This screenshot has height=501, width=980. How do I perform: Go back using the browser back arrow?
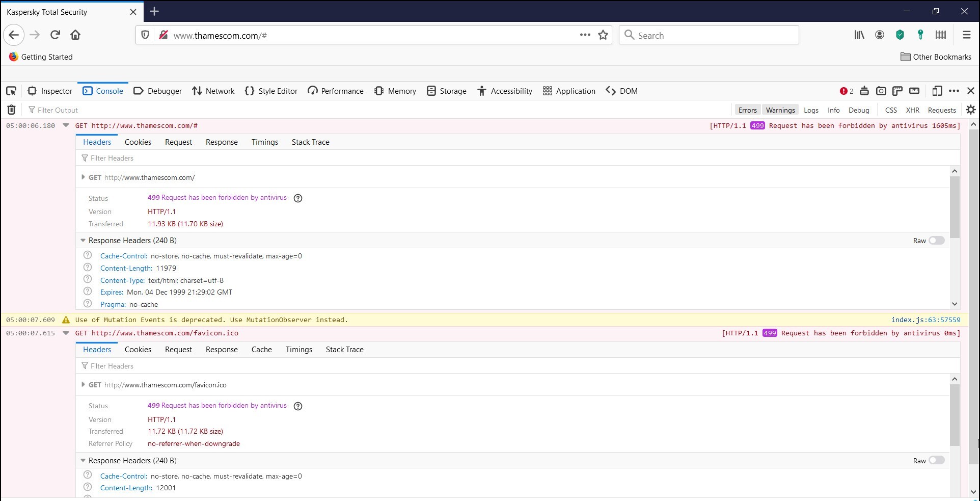tap(14, 35)
